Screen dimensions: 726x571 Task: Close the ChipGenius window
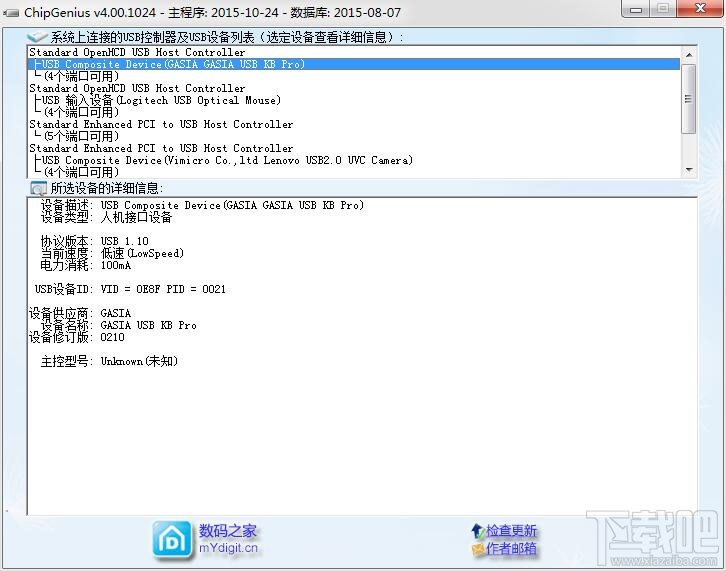pos(700,9)
